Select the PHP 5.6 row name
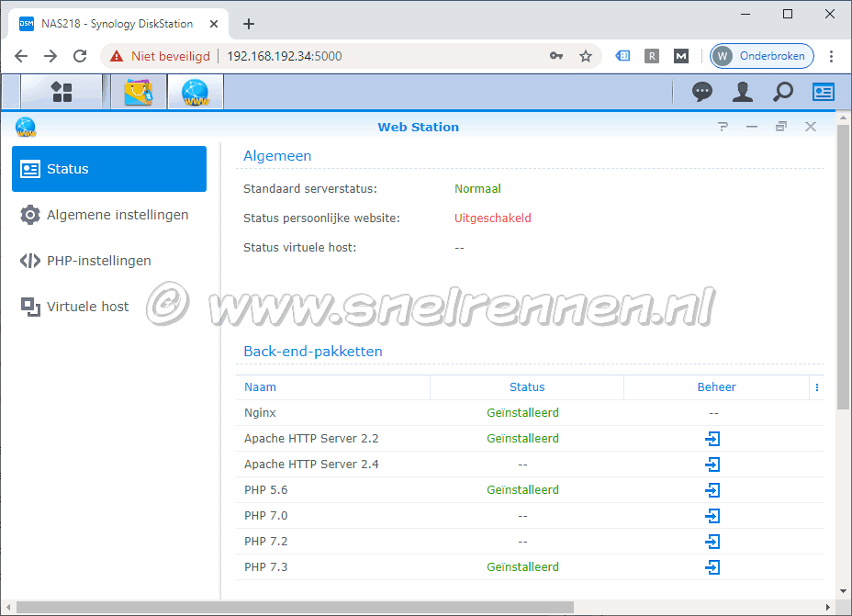 pyautogui.click(x=265, y=490)
